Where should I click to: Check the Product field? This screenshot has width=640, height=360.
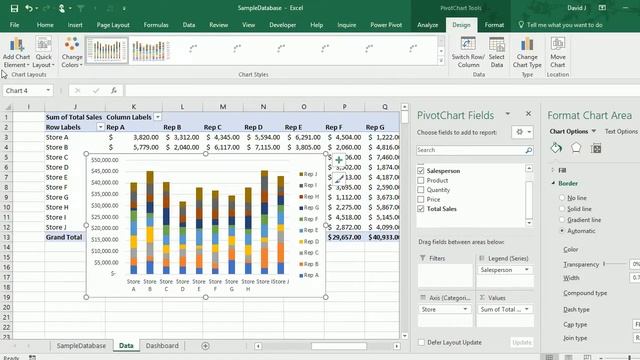pyautogui.click(x=421, y=180)
